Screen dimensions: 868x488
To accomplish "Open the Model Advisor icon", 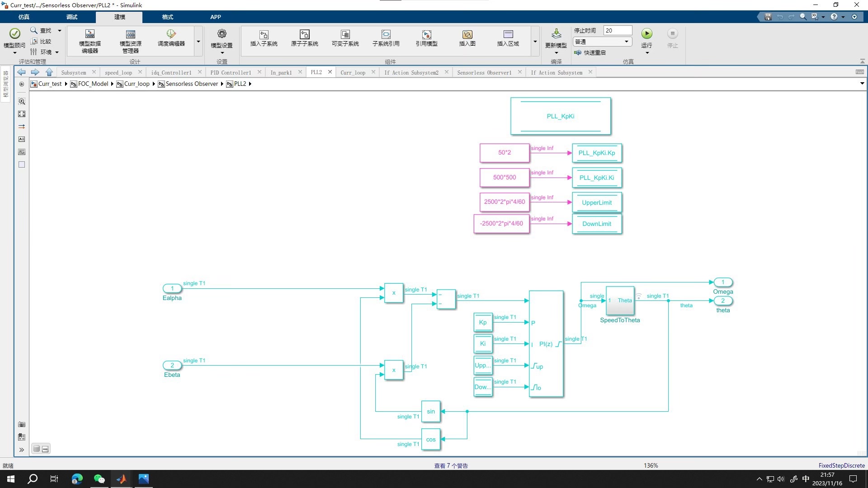I will coord(14,34).
